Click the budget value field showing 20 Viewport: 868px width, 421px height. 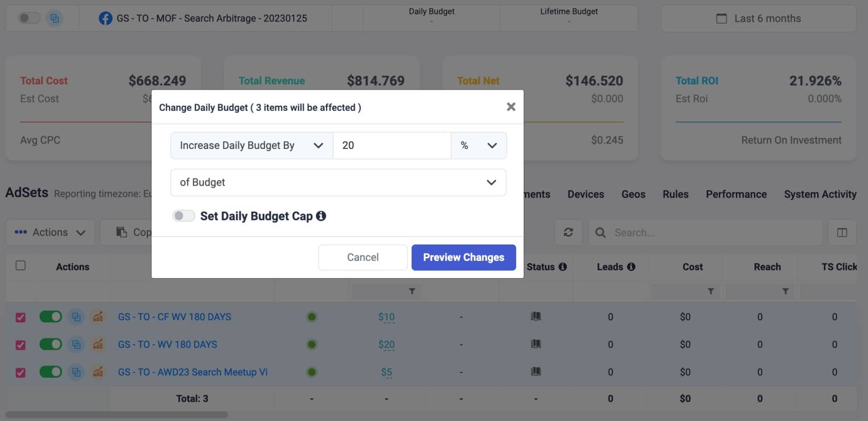(392, 145)
